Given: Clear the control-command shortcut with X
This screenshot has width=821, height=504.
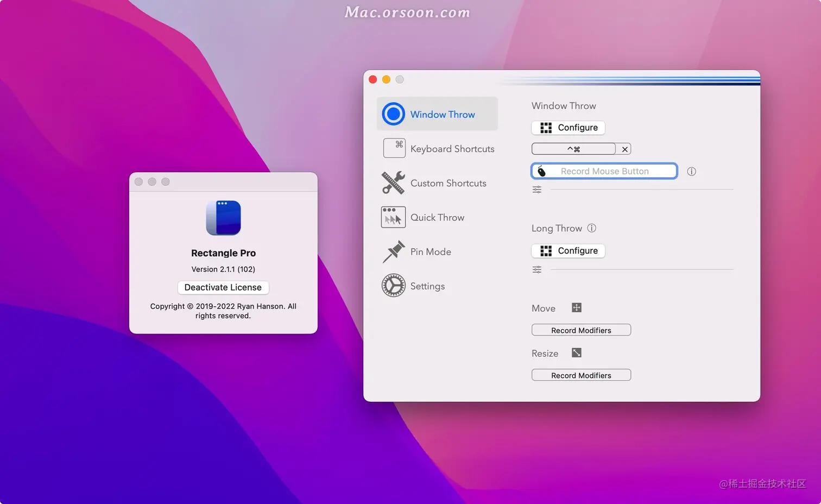Looking at the screenshot, I should point(625,149).
